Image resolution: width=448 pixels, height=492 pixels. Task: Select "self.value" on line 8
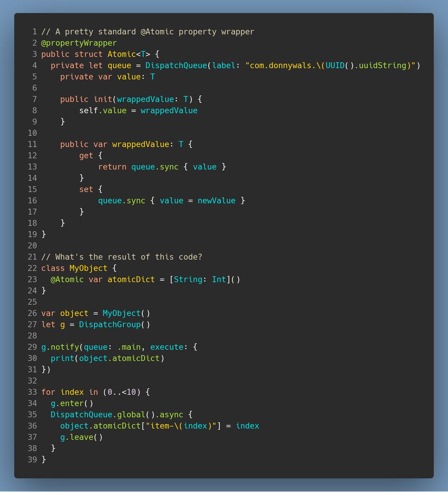[x=103, y=111]
